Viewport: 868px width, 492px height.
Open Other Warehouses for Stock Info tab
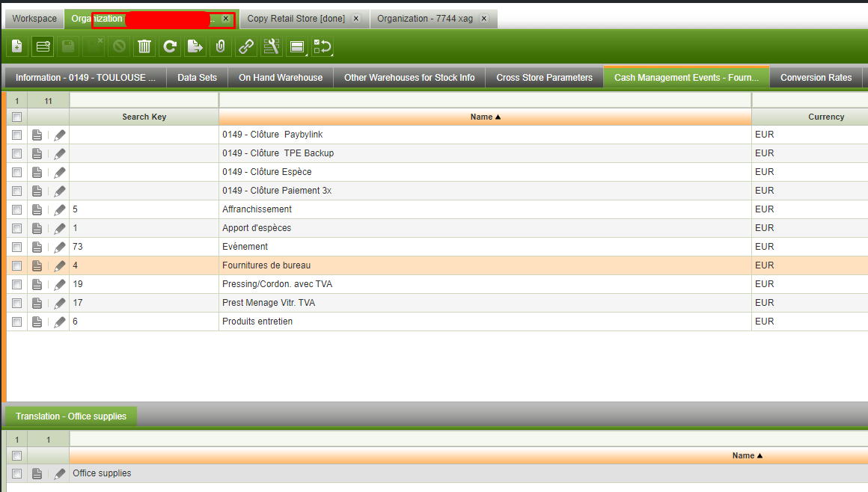[409, 78]
